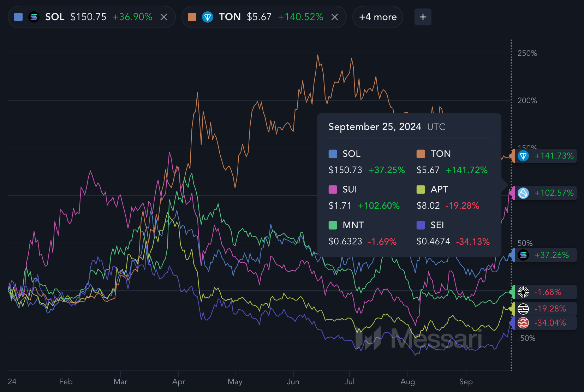
Task: Click the Jul label on time axis
Action: [x=349, y=382]
